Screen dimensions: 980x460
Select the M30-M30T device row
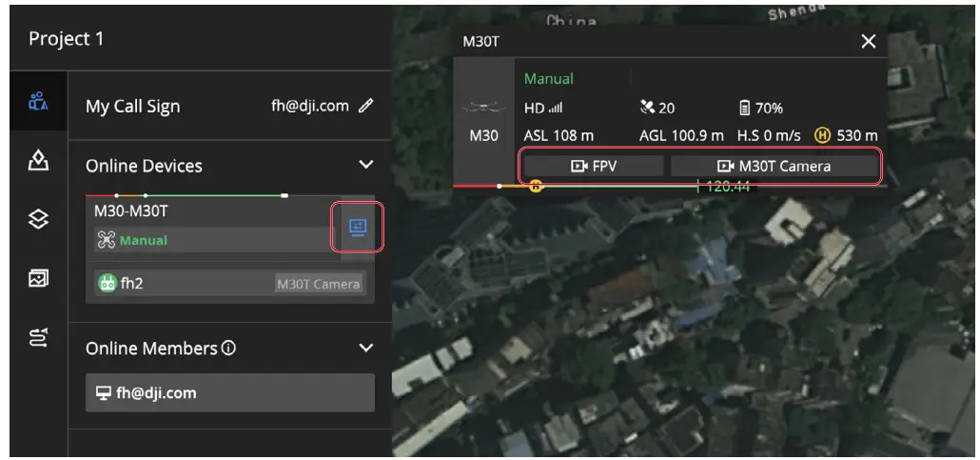(212, 228)
